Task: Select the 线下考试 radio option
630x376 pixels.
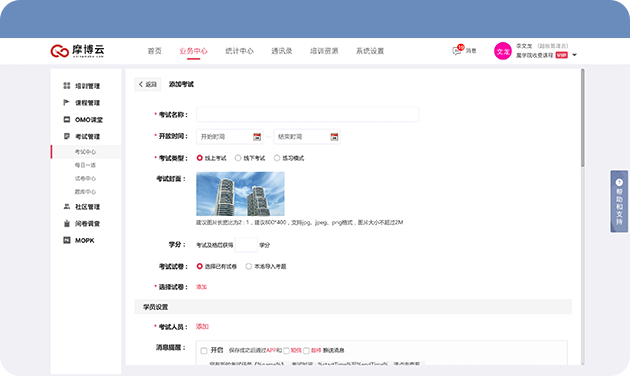Action: [x=238, y=158]
